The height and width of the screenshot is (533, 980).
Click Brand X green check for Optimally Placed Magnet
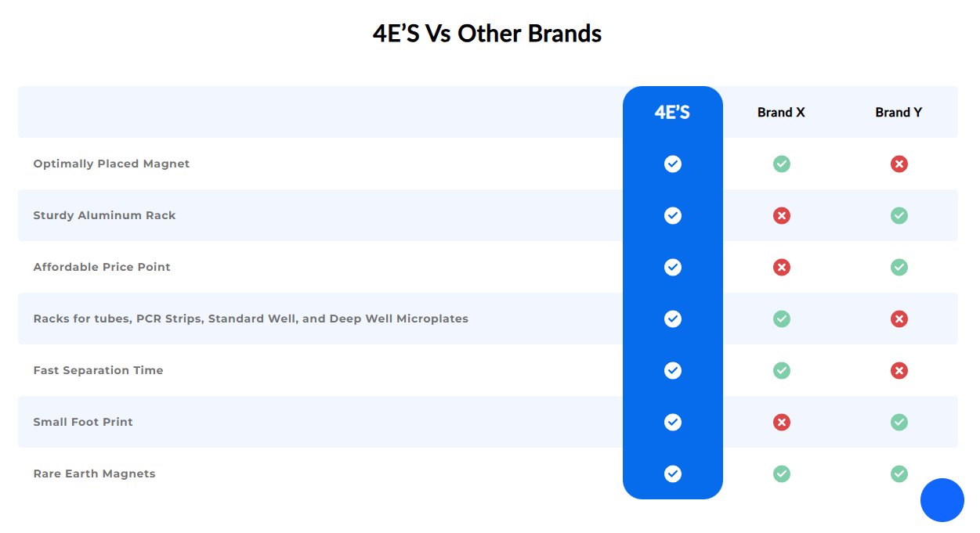782,164
